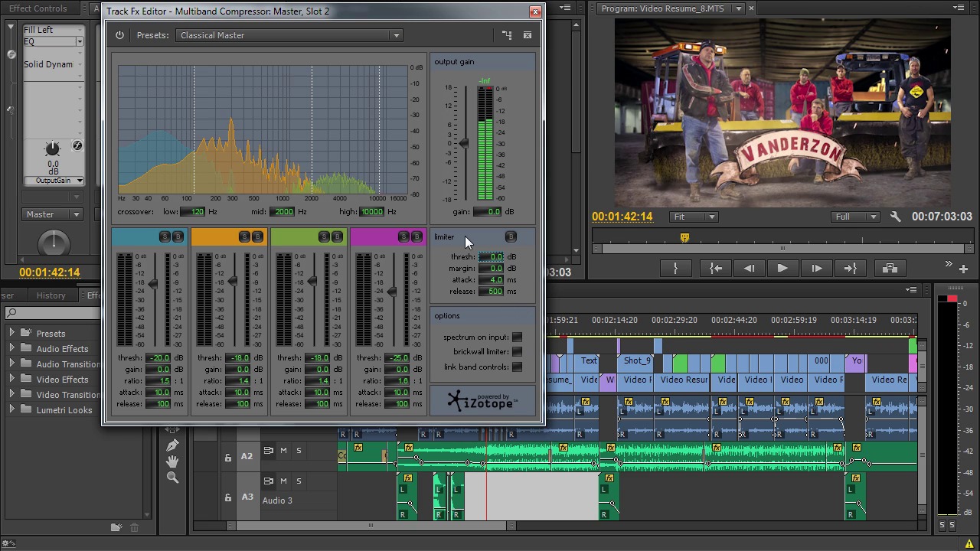Open the Fit zoom level dropdown
This screenshot has height=551, width=980.
693,217
